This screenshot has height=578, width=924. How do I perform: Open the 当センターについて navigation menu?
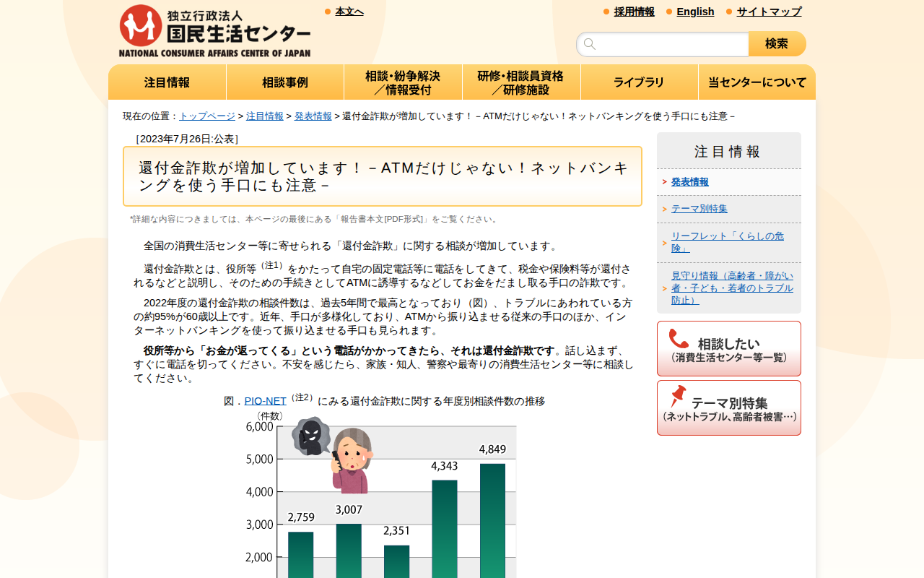click(x=757, y=82)
